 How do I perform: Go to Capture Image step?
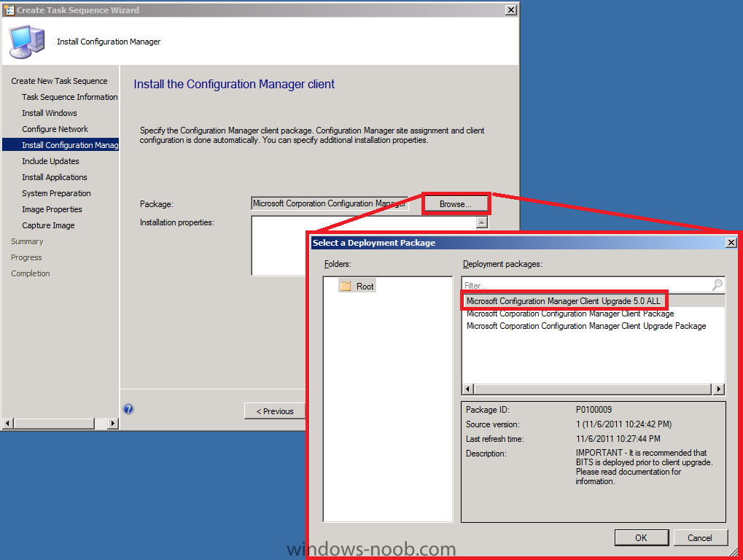click(48, 225)
